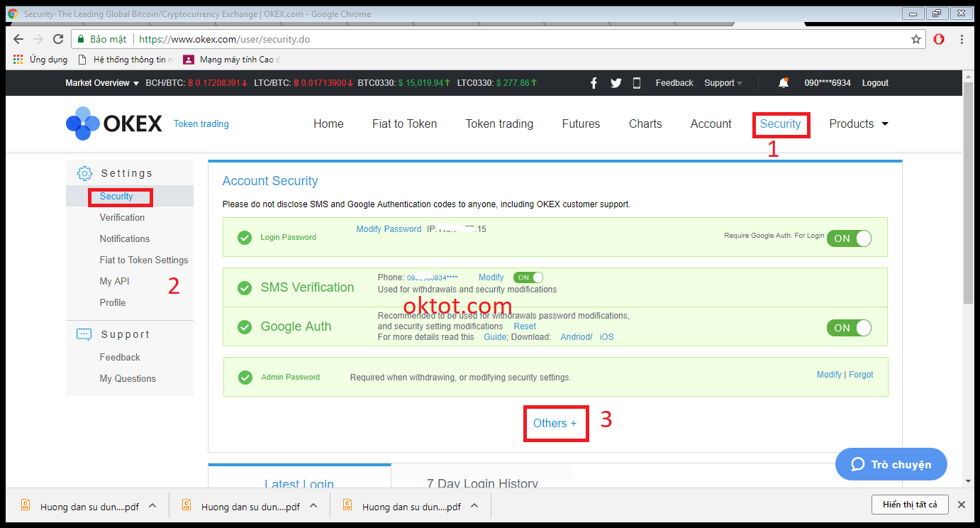Click the Facebook icon in top bar

pos(594,83)
